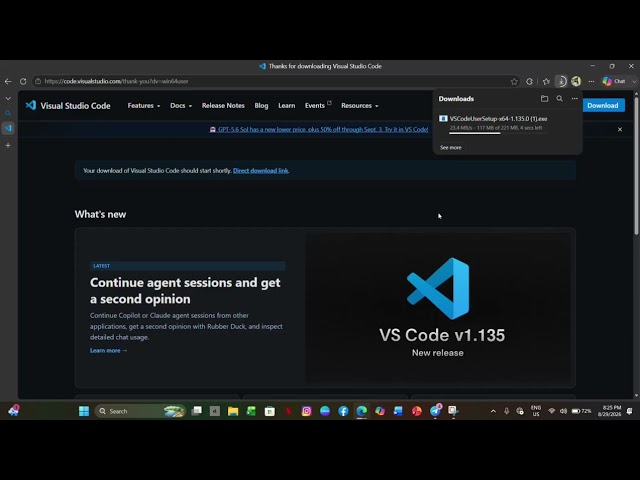This screenshot has width=640, height=480.
Task: Click the VS Code v1.135 release image
Action: [x=439, y=307]
